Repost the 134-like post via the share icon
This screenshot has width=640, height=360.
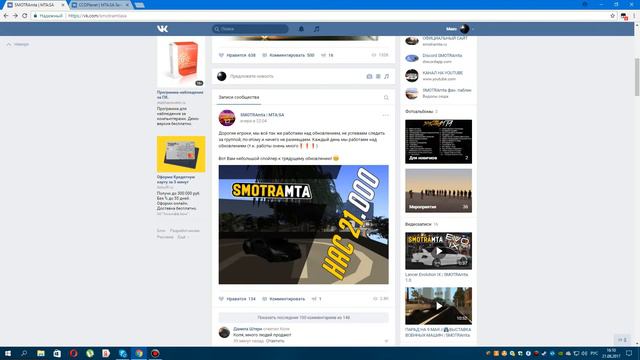(x=316, y=299)
